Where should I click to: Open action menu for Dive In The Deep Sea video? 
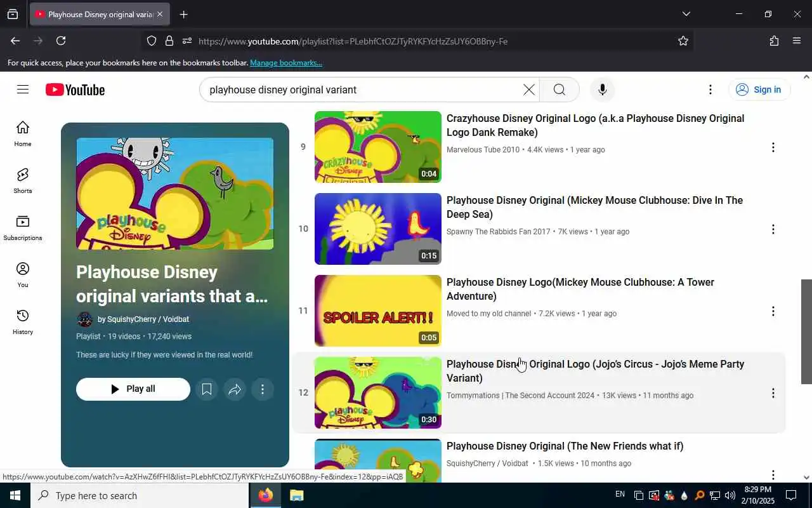click(x=773, y=229)
